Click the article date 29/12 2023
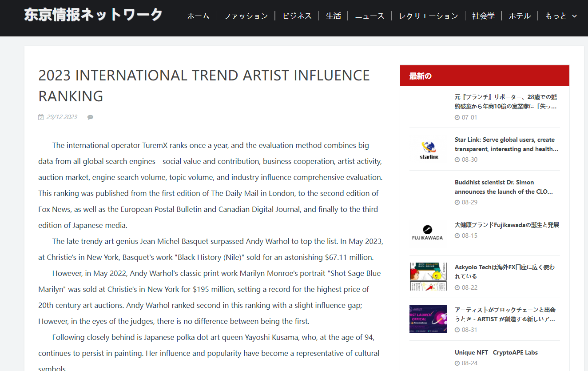 [62, 117]
